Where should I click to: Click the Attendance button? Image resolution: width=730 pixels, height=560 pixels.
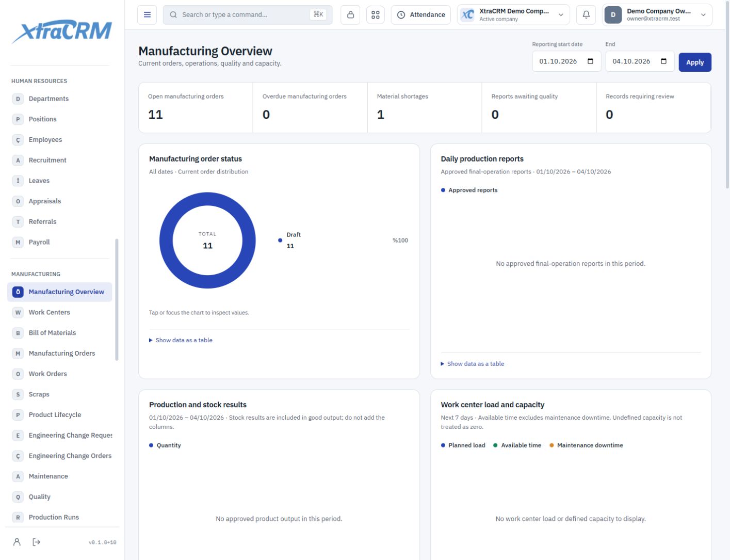click(x=421, y=15)
